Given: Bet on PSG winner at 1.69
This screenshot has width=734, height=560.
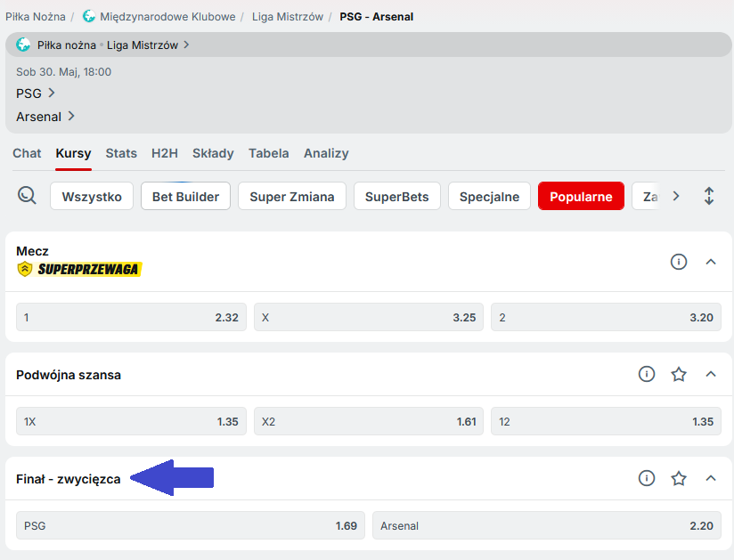Looking at the screenshot, I should click(191, 525).
